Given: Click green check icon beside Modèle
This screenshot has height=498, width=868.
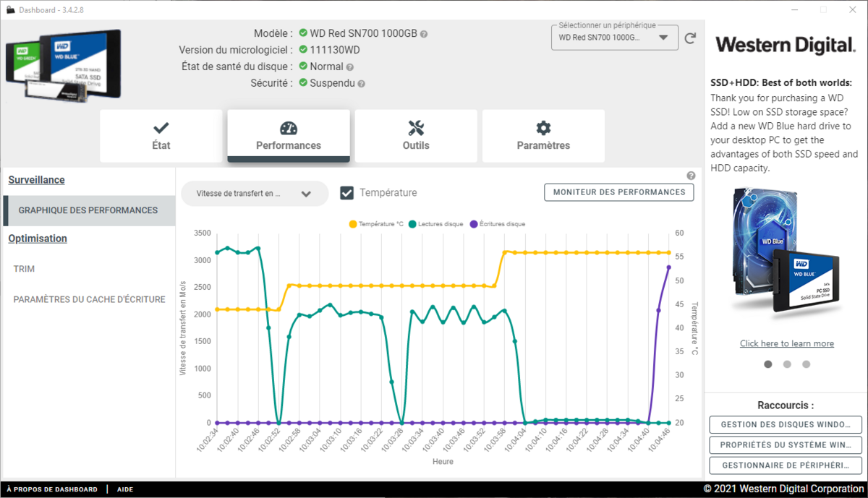Looking at the screenshot, I should [303, 33].
